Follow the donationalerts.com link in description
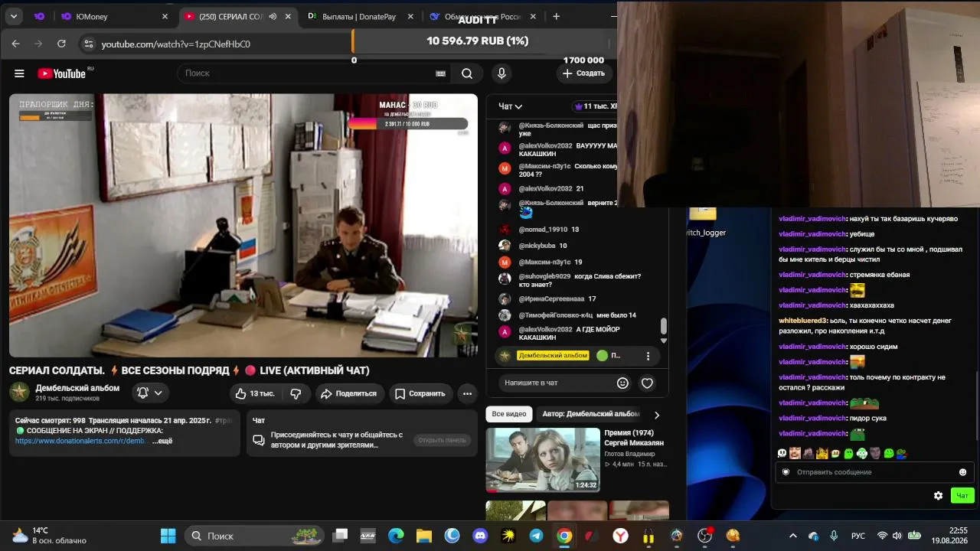Viewport: 980px width, 551px height. 81,441
